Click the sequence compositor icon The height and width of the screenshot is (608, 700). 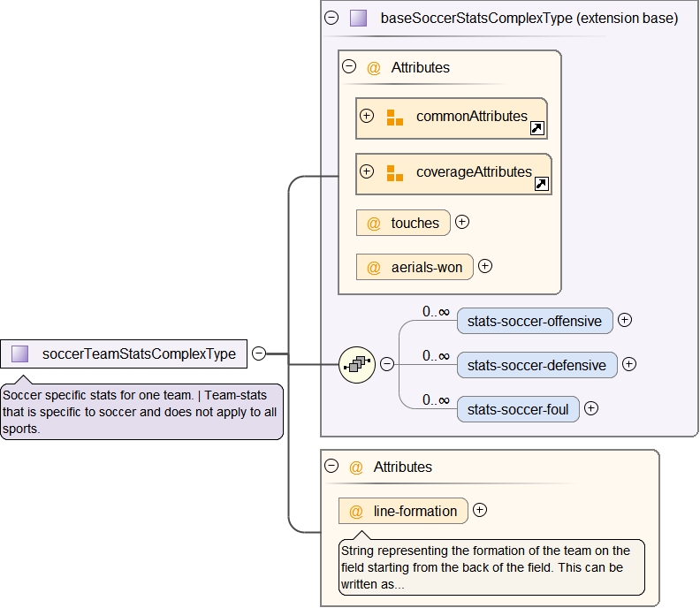358,364
